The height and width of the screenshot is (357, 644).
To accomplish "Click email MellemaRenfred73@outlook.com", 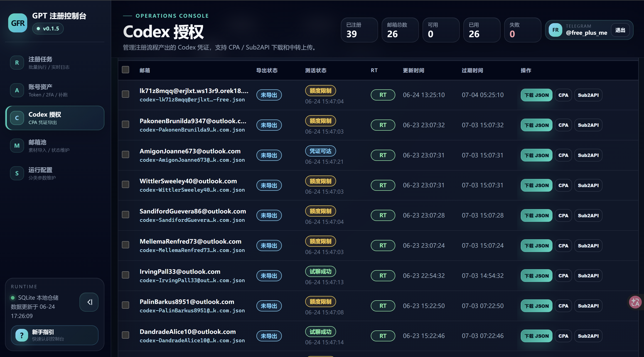I will coord(191,241).
